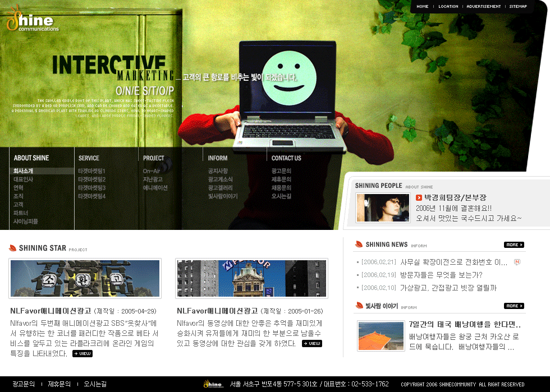Open the orange roof travel thumbnail
Image resolution: width=550 pixels, height=392 pixels.
[379, 336]
